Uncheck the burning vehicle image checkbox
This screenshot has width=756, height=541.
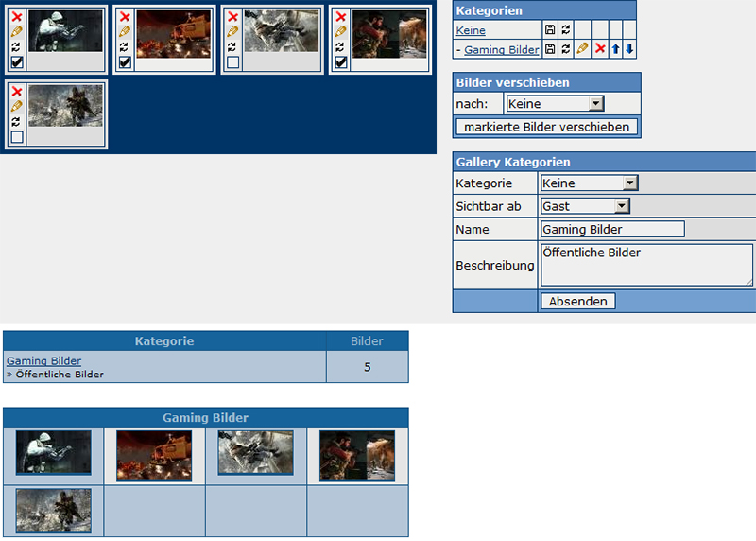pyautogui.click(x=125, y=62)
